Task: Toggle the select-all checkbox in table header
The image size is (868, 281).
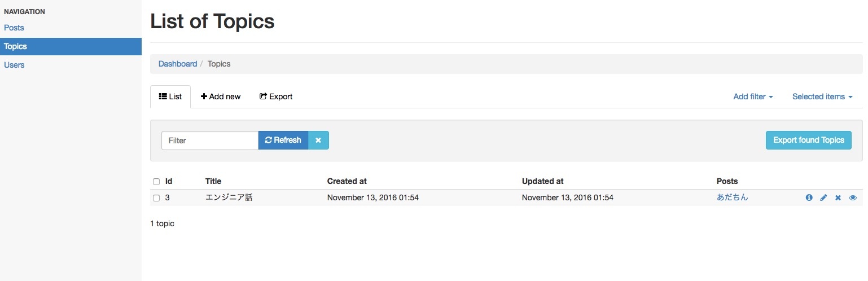Action: coord(156,182)
